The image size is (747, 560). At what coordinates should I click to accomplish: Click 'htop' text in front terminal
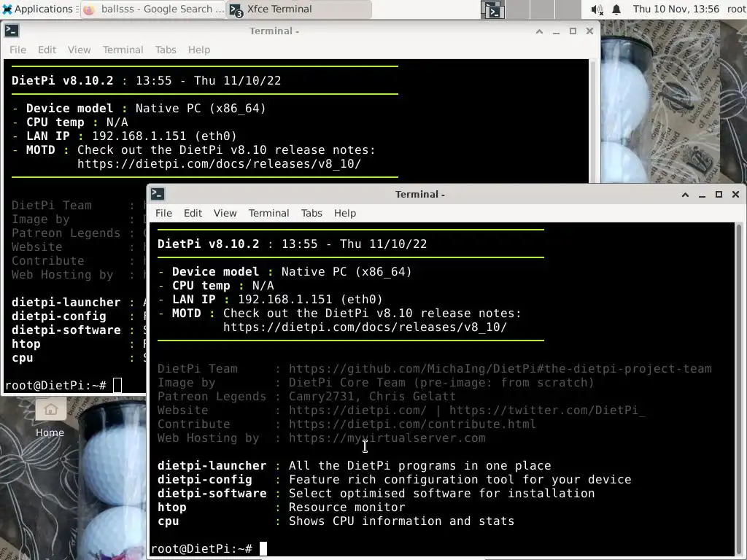point(172,507)
